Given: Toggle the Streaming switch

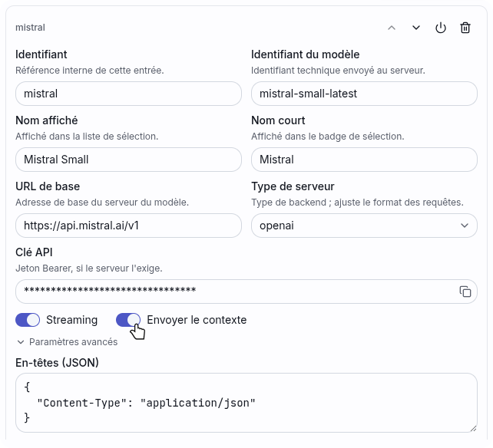Looking at the screenshot, I should pos(28,320).
